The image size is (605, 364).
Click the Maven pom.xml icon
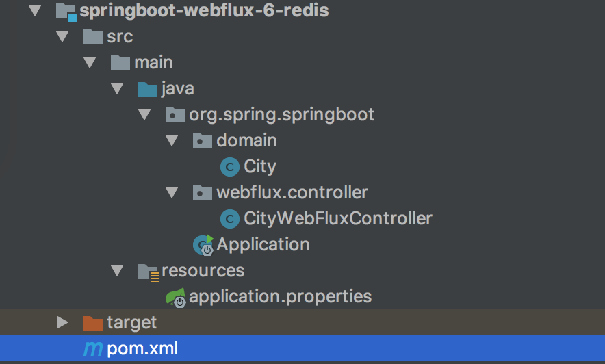coord(92,348)
